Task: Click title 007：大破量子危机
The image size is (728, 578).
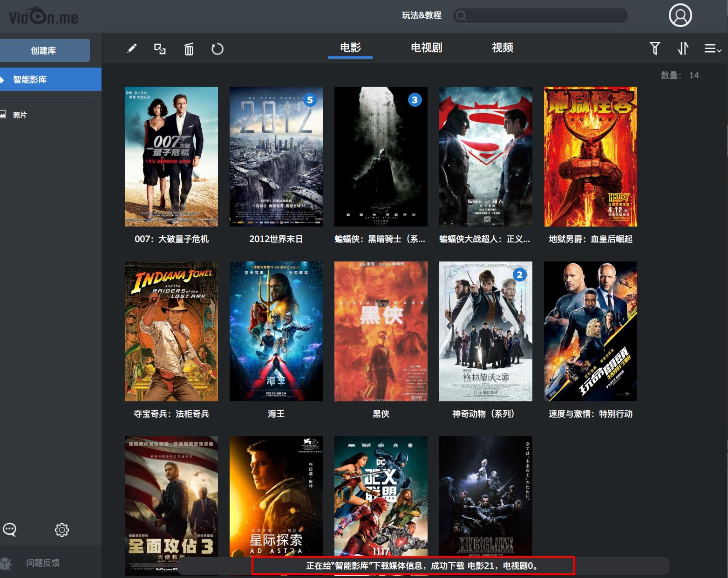Action: click(171, 239)
